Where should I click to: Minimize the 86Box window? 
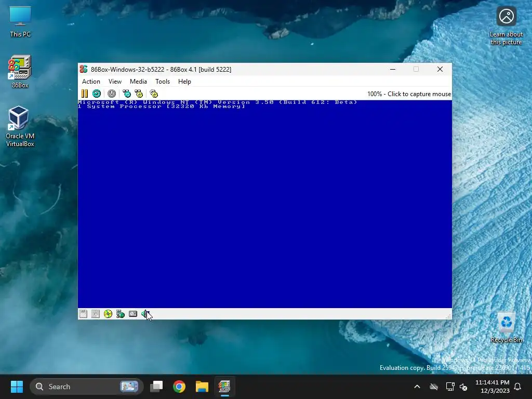(x=393, y=69)
